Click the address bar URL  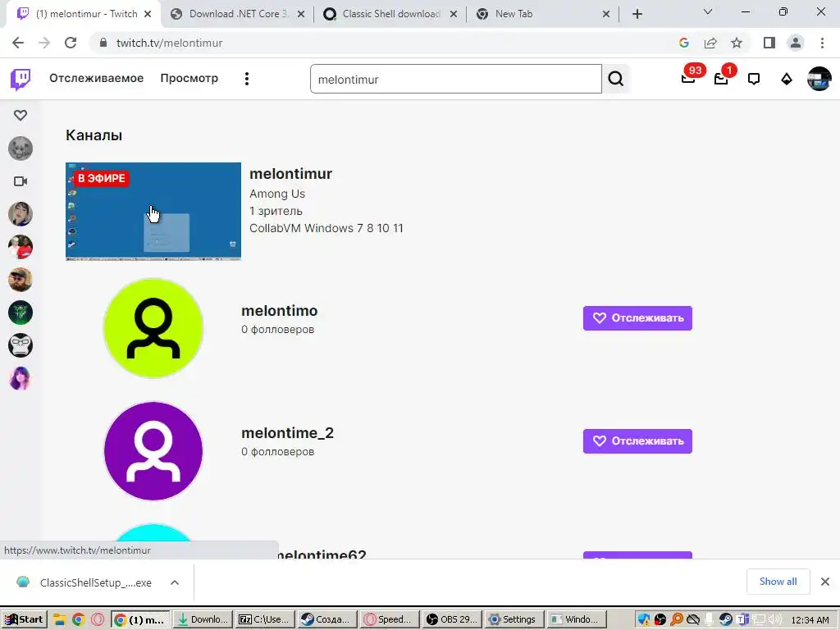point(169,43)
